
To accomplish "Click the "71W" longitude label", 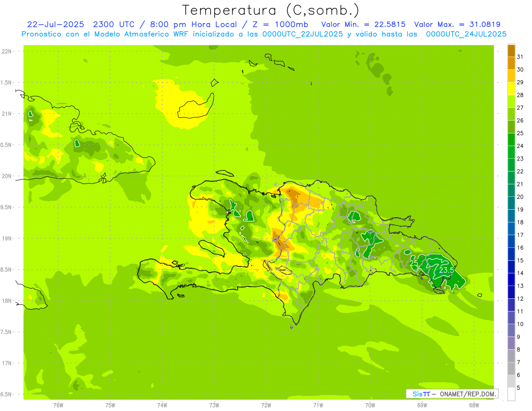I will point(318,405).
